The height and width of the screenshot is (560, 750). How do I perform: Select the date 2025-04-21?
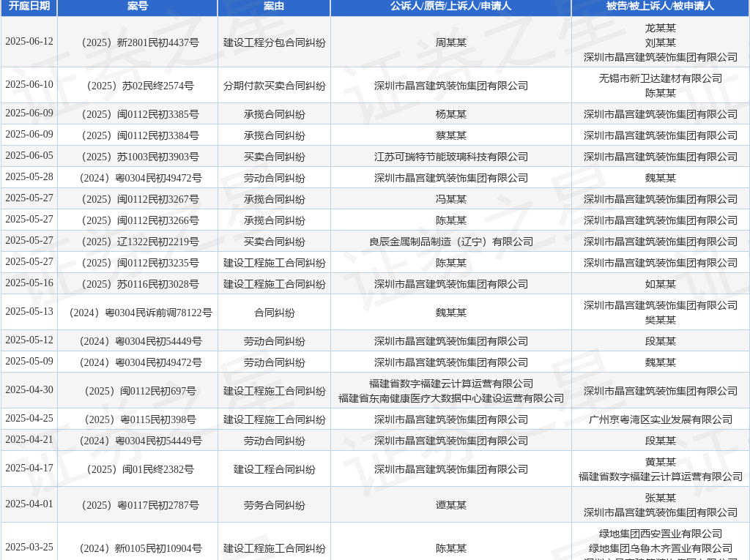click(29, 439)
